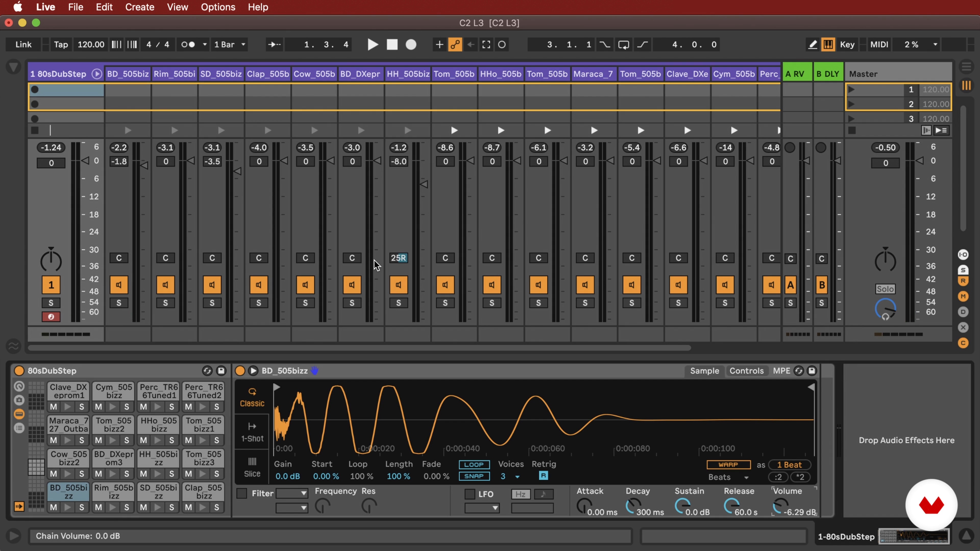Enable the LFO checkbox
The height and width of the screenshot is (551, 980).
[470, 494]
